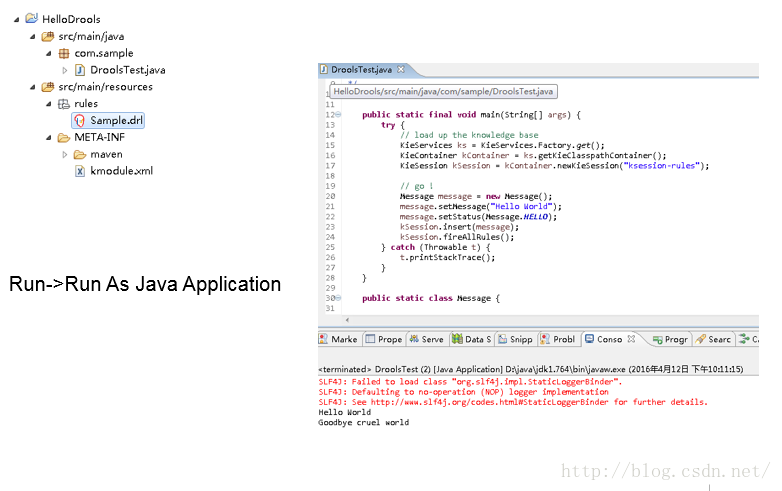Click the slf4j.org URL in console output

pos(489,402)
